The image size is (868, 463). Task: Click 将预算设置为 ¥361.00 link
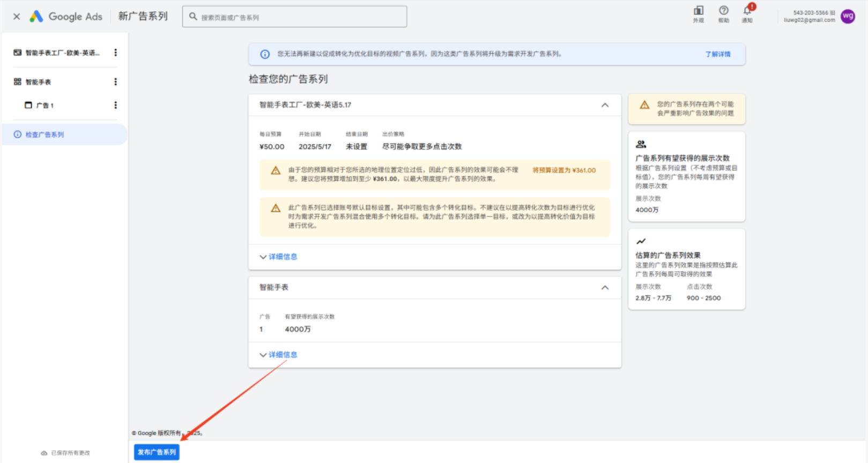tap(564, 170)
